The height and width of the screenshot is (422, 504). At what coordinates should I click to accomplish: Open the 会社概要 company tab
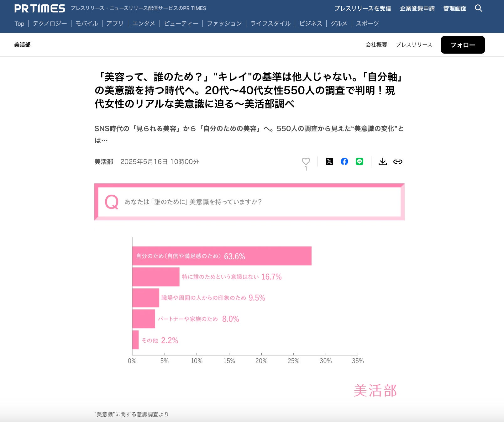[x=376, y=45]
